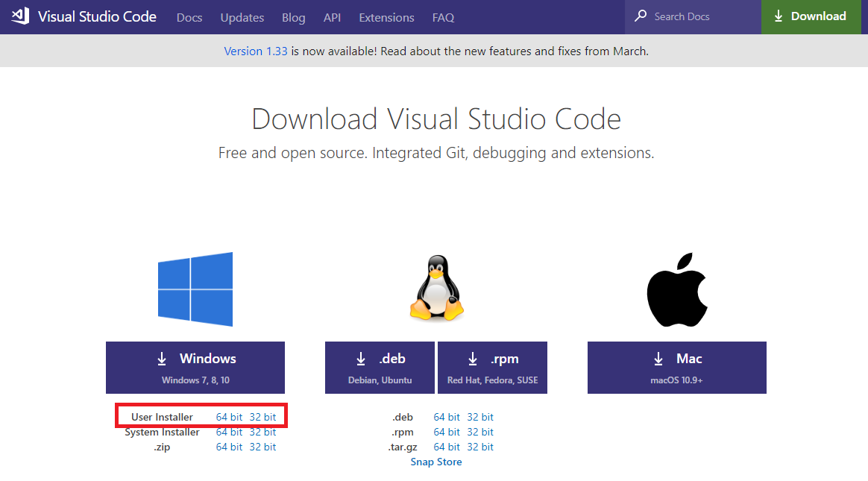
Task: Click the Apple logo image
Action: tap(677, 289)
